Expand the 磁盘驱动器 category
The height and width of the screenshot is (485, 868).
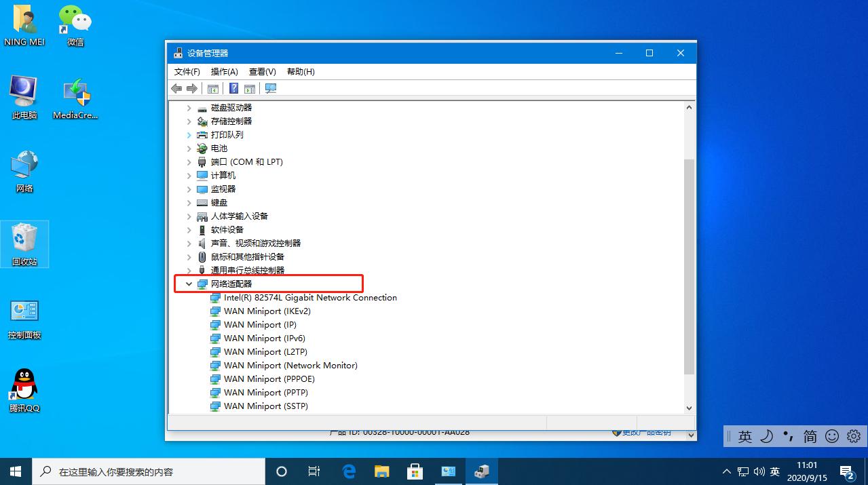pyautogui.click(x=189, y=107)
